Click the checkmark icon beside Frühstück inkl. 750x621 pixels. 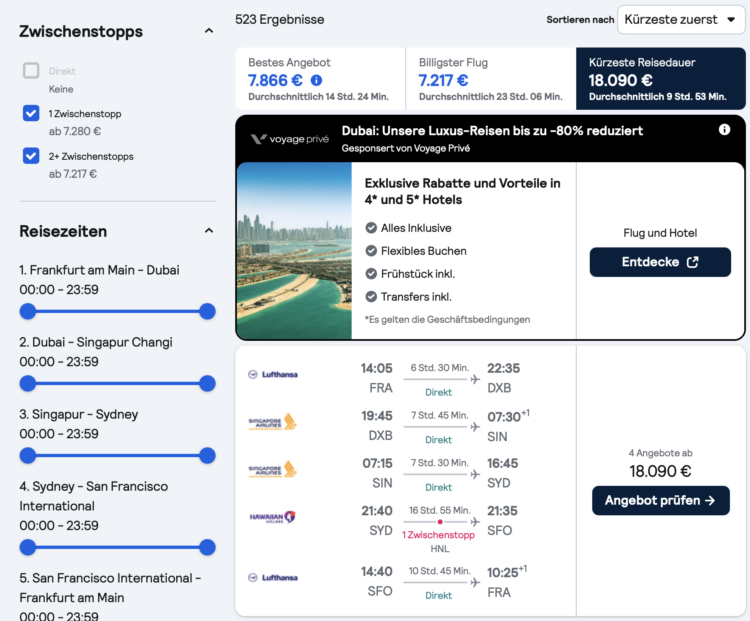[371, 274]
